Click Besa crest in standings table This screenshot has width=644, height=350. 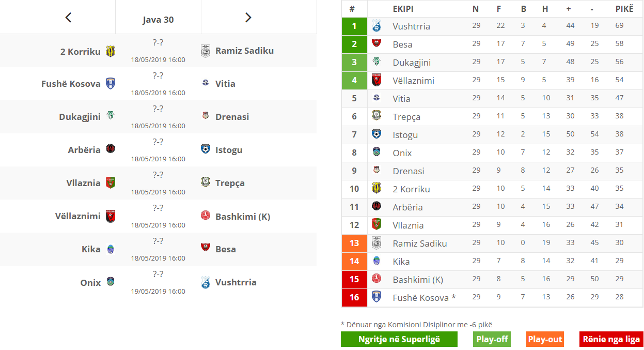point(376,43)
